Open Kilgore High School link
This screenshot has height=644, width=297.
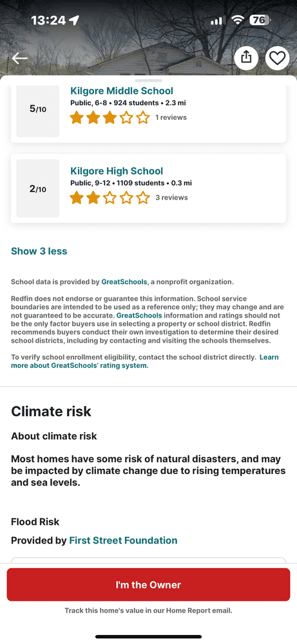(117, 171)
